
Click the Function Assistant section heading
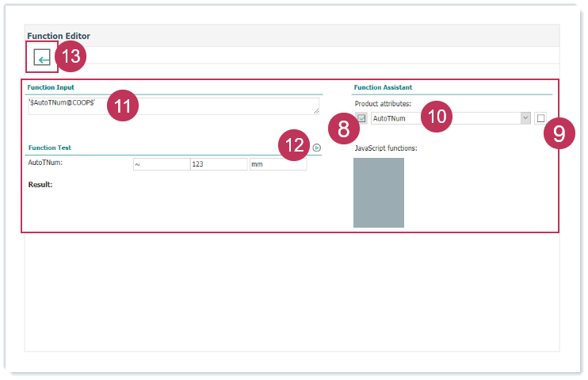[383, 87]
